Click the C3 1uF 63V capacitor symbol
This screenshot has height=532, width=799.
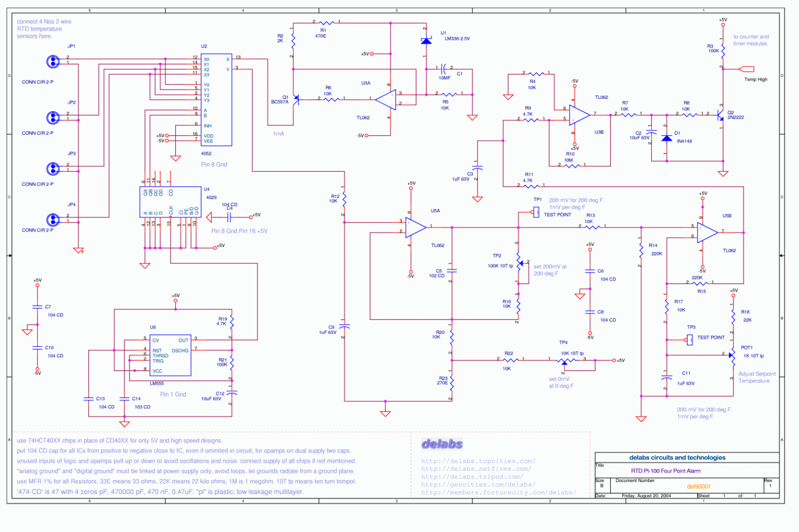[478, 168]
